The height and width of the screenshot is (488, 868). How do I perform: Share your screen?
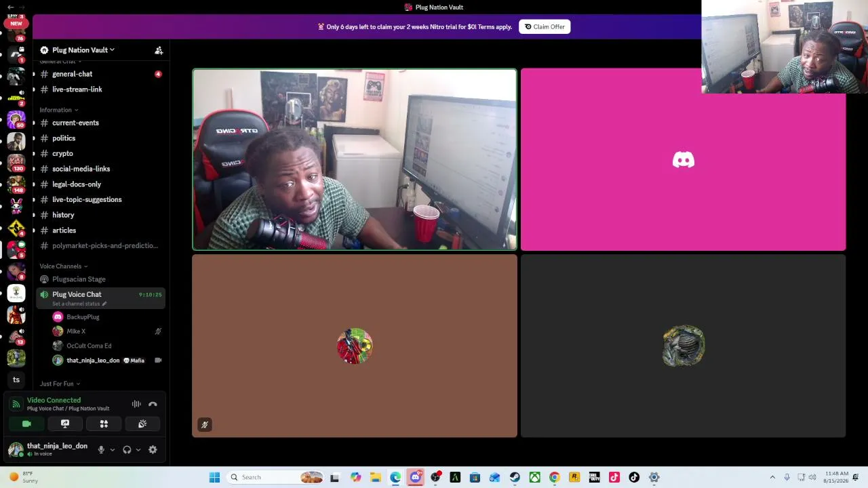pos(65,424)
